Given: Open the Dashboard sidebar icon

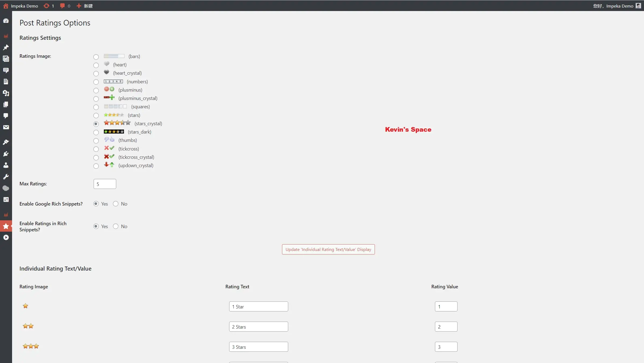Looking at the screenshot, I should click(x=6, y=21).
